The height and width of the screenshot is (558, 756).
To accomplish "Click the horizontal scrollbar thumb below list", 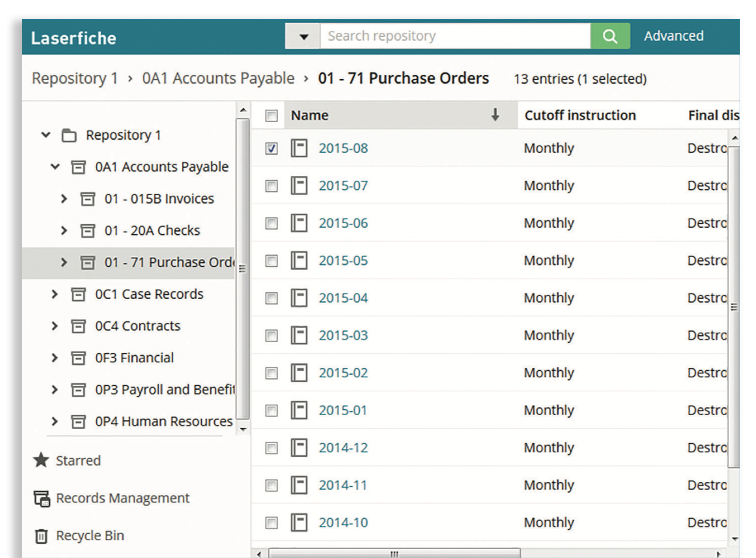I will pos(395,553).
